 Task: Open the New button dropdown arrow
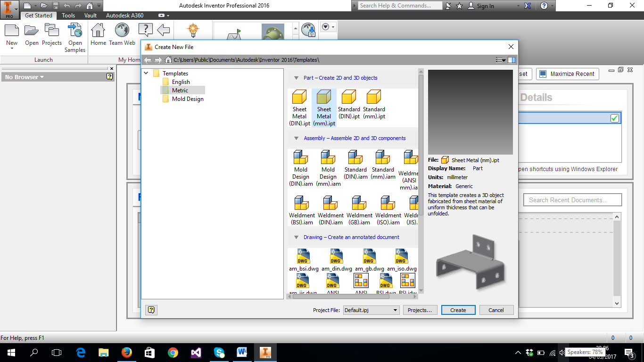point(11,49)
